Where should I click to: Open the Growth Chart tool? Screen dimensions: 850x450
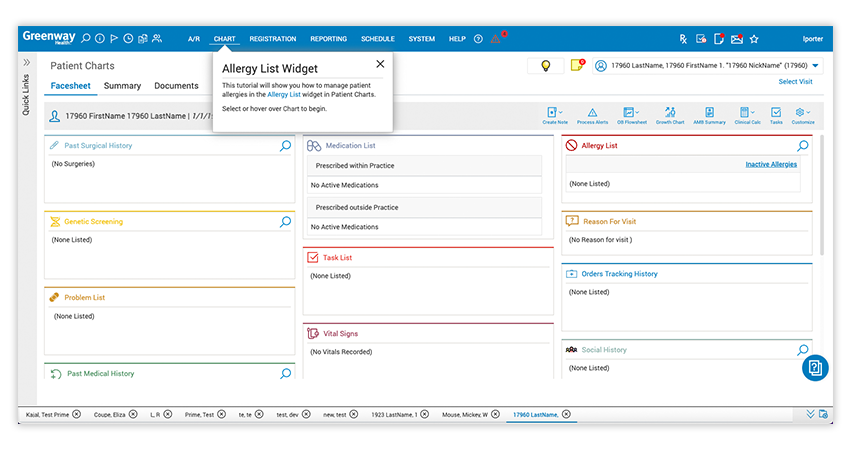[670, 115]
